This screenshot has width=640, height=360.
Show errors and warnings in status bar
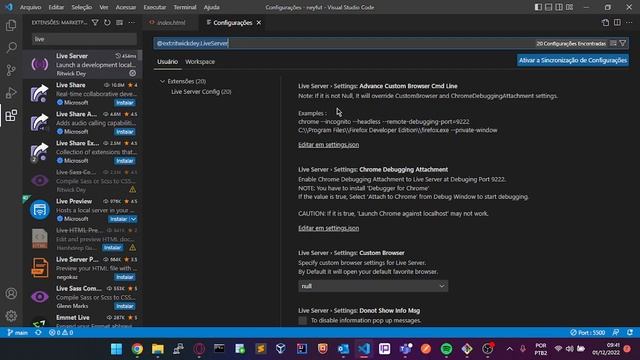click(x=61, y=333)
